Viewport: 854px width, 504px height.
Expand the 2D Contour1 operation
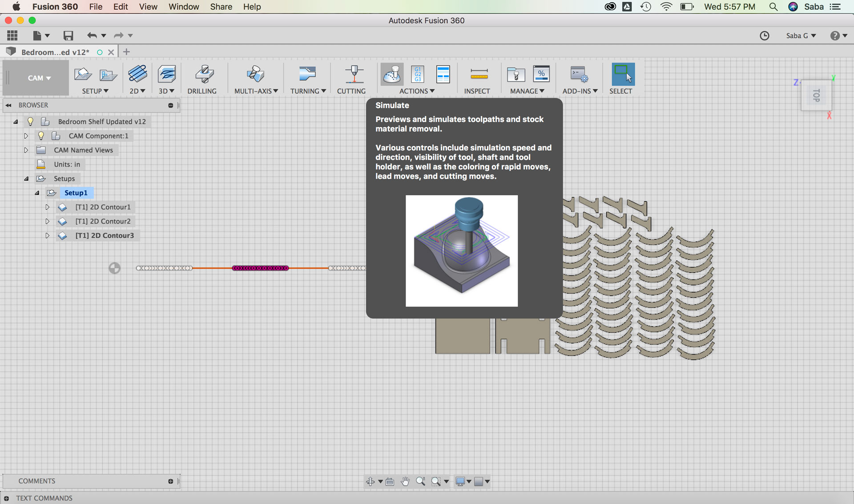pyautogui.click(x=47, y=207)
